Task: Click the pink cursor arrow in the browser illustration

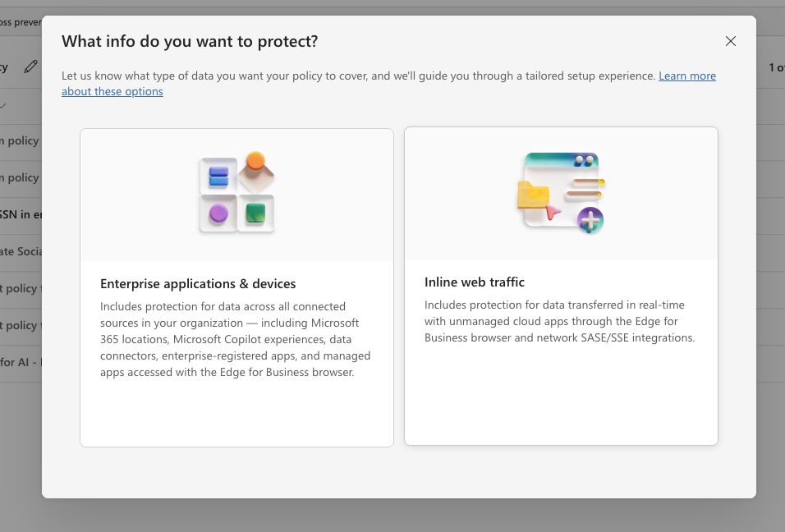Action: [x=552, y=212]
